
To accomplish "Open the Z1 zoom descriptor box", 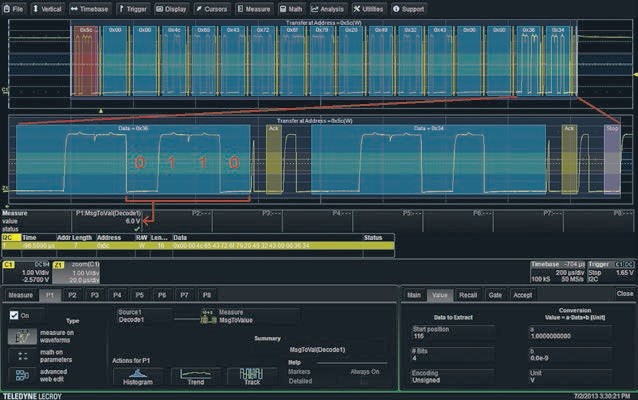I will [76, 272].
